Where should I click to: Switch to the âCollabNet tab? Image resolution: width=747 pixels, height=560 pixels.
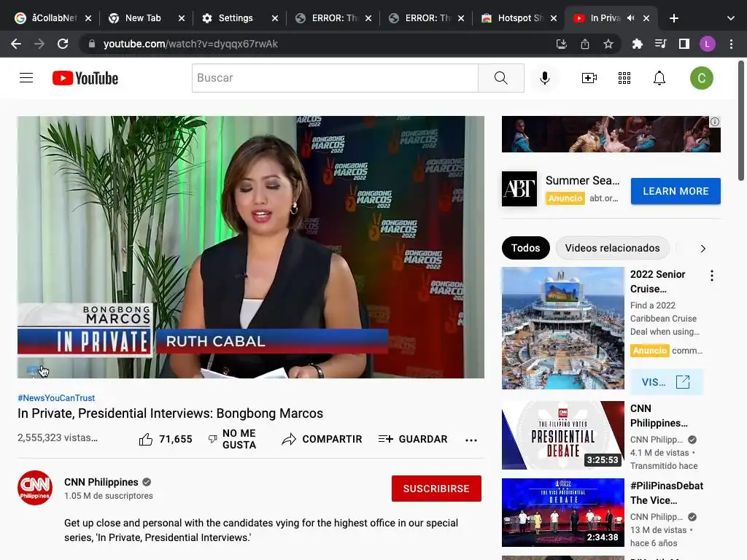coord(53,18)
